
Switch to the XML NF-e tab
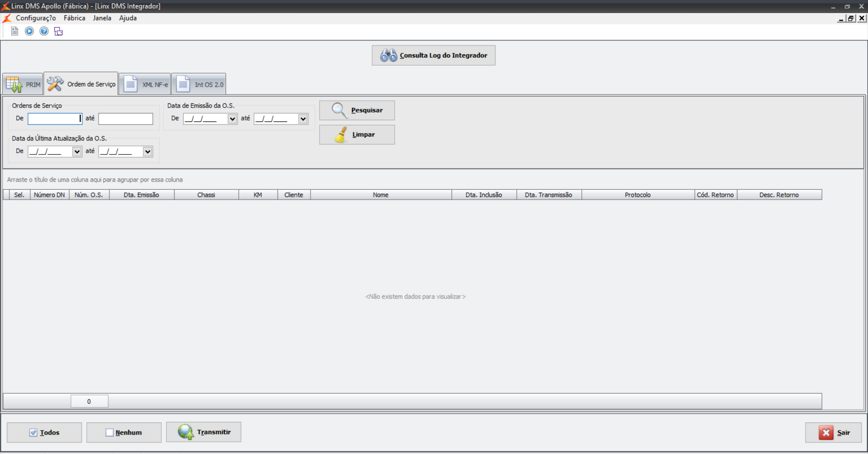pyautogui.click(x=145, y=84)
